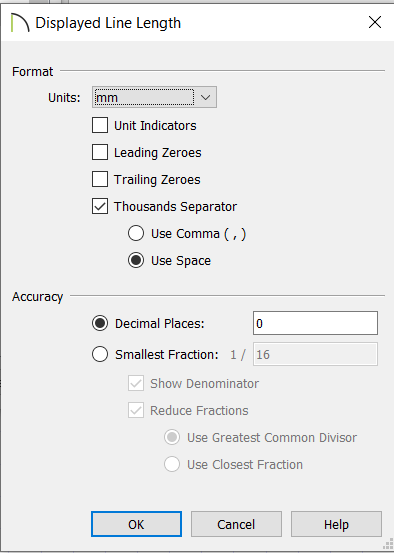Click the arc icon in the title bar
394x553 pixels.
tap(20, 23)
